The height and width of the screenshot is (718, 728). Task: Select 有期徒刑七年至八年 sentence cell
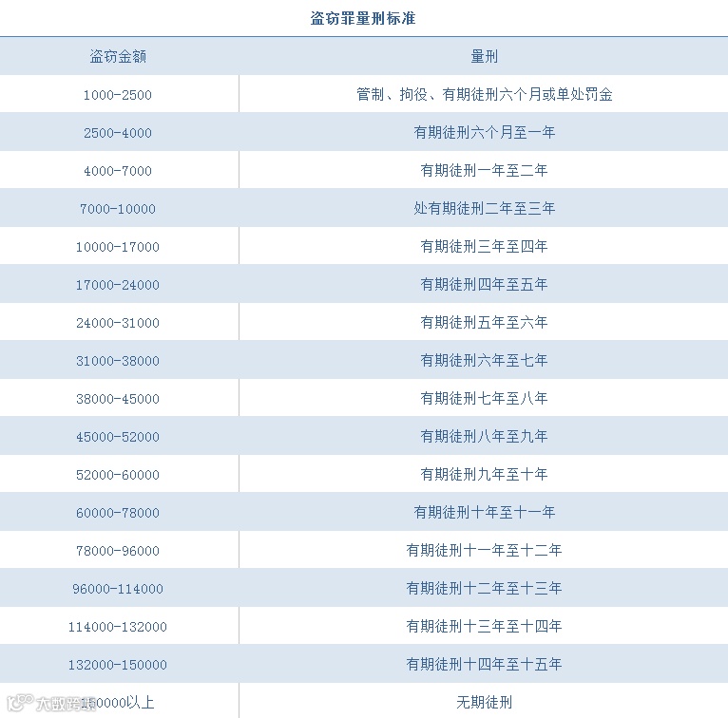[x=485, y=399]
